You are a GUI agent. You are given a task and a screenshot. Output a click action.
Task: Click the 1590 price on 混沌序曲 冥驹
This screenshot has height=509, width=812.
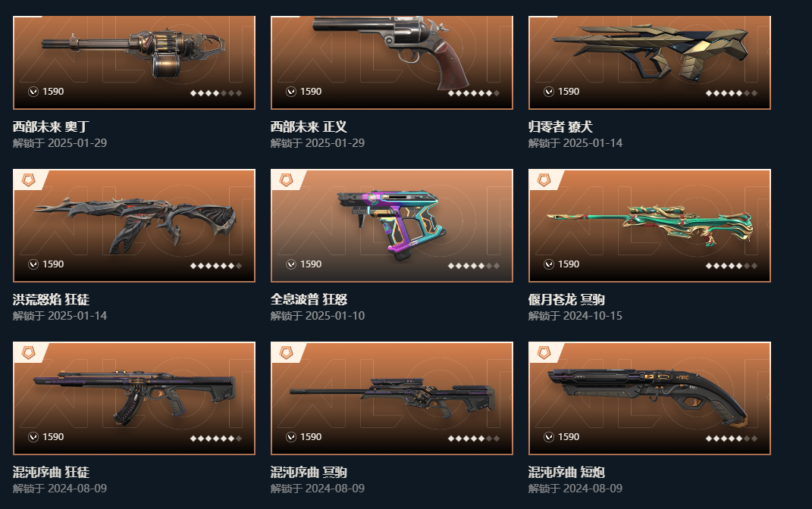[311, 437]
